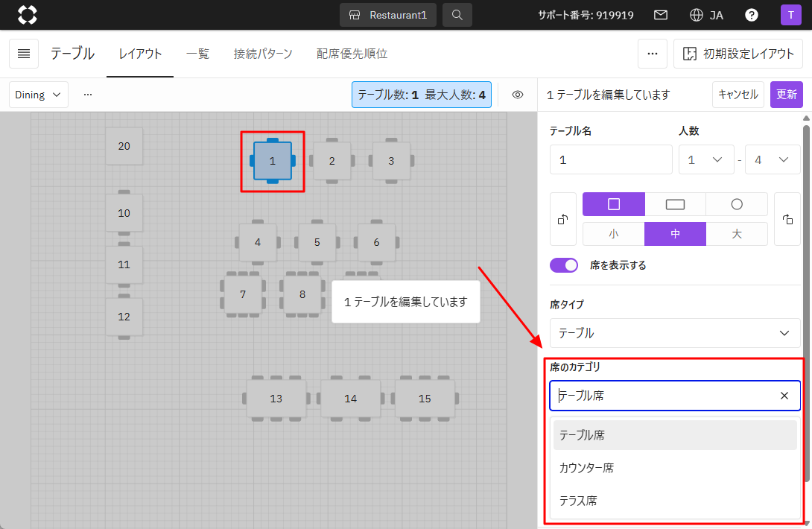Rotate the table clockwise
Viewport: 812px width, 529px height.
point(787,219)
